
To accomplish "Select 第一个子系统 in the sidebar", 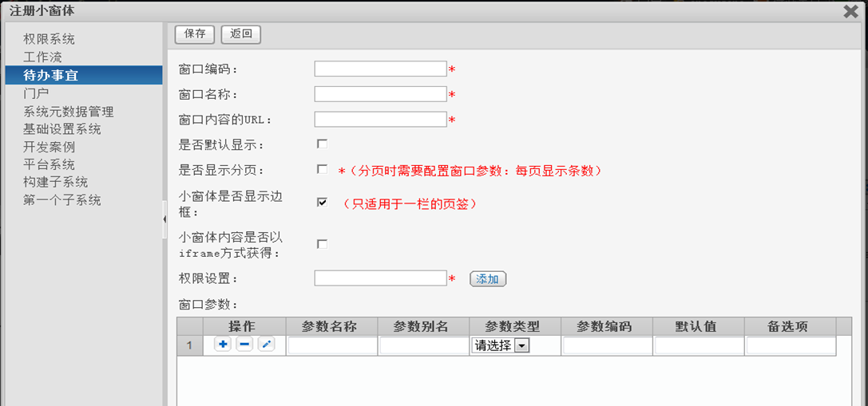I will (62, 200).
